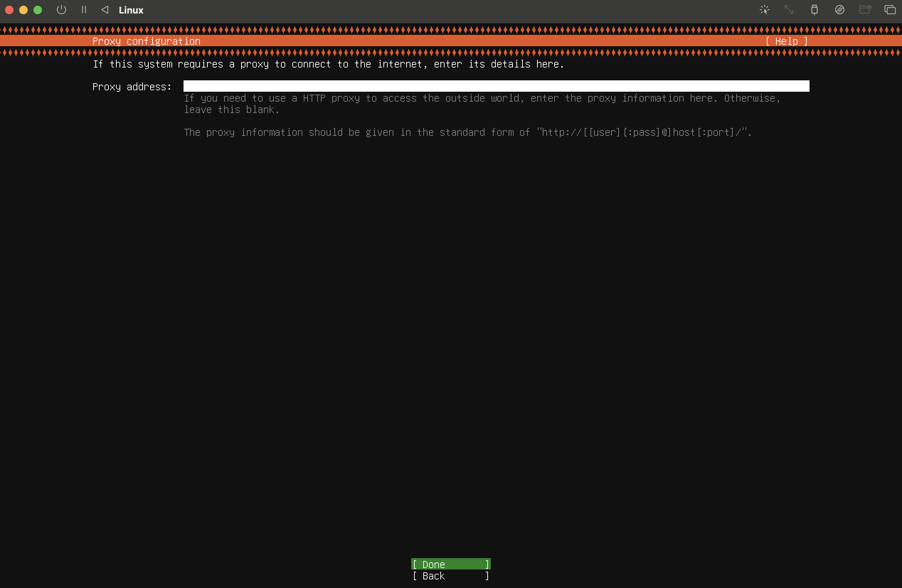This screenshot has height=588, width=902.
Task: Click the Back button to return
Action: click(x=450, y=576)
